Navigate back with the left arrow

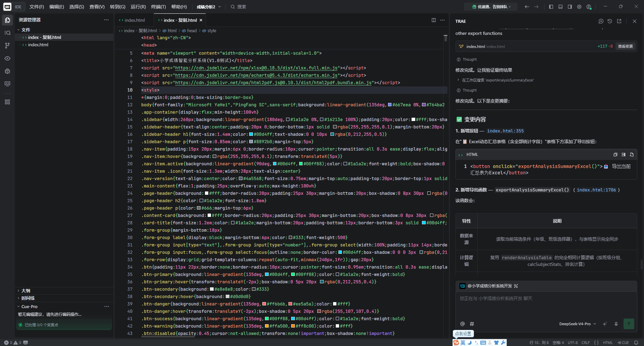coord(527,7)
